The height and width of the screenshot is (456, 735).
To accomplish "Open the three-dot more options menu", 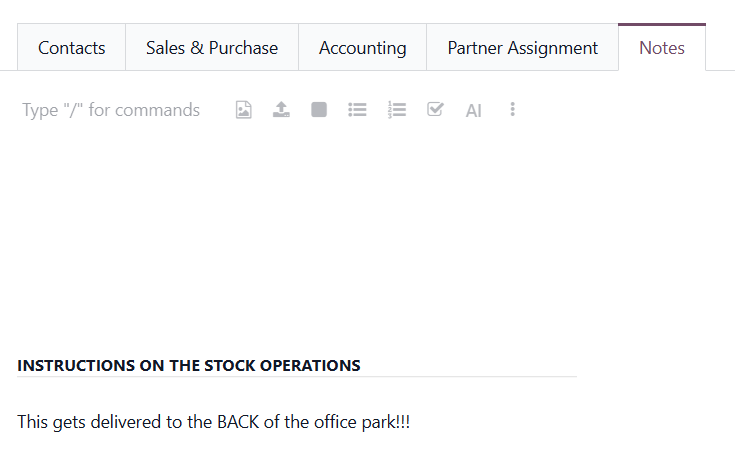I will 512,109.
